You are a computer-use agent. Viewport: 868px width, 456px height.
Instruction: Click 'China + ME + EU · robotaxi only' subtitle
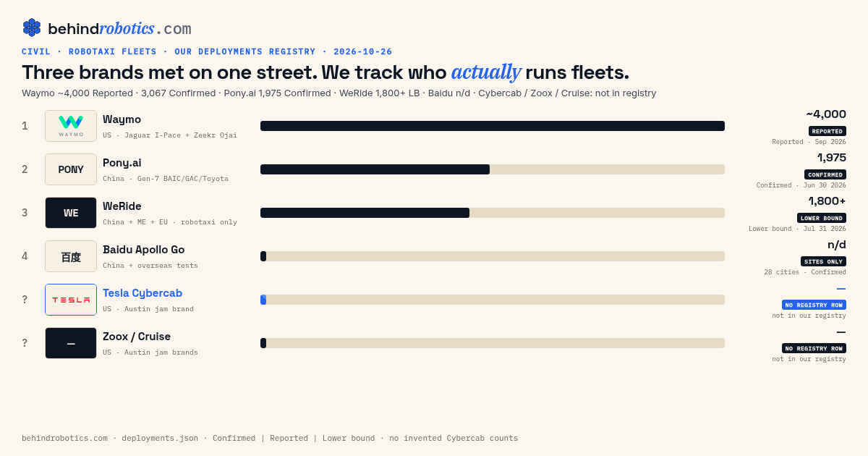(170, 222)
